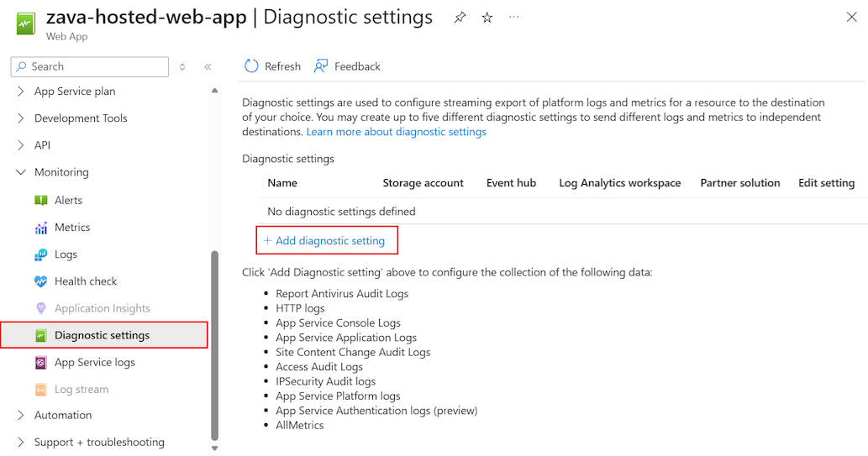
Task: Click the Refresh button
Action: click(272, 66)
